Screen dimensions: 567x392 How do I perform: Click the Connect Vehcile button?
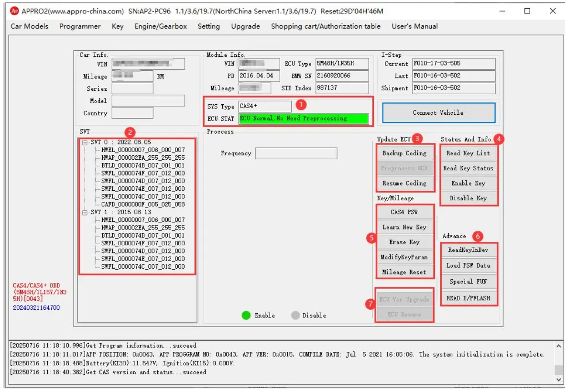(x=438, y=113)
